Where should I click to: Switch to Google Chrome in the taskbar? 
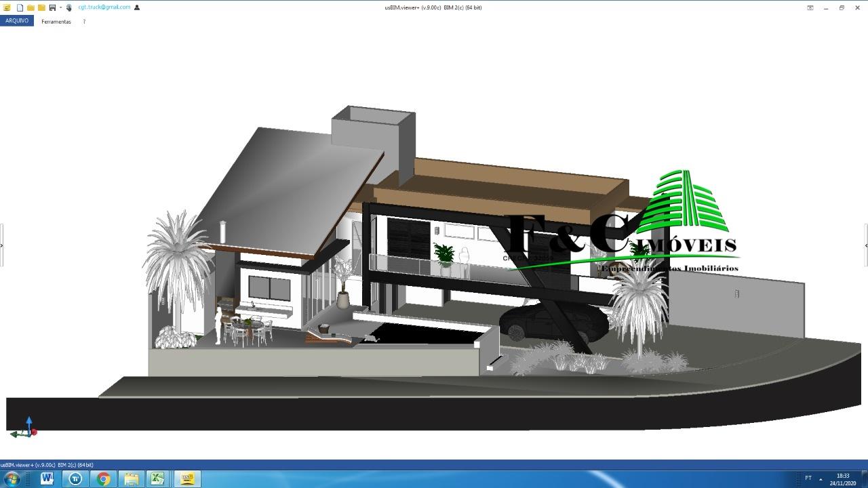tap(103, 479)
